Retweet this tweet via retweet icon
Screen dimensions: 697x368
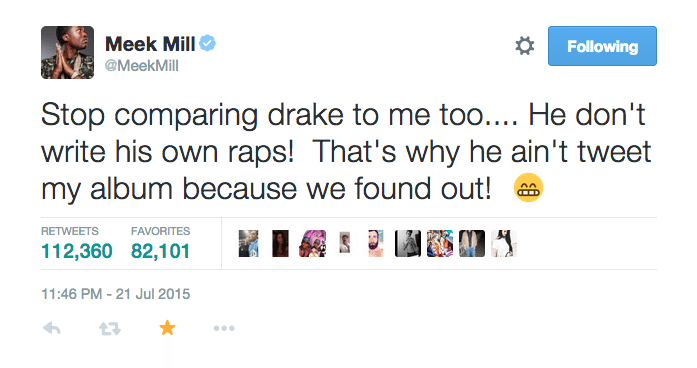(110, 328)
